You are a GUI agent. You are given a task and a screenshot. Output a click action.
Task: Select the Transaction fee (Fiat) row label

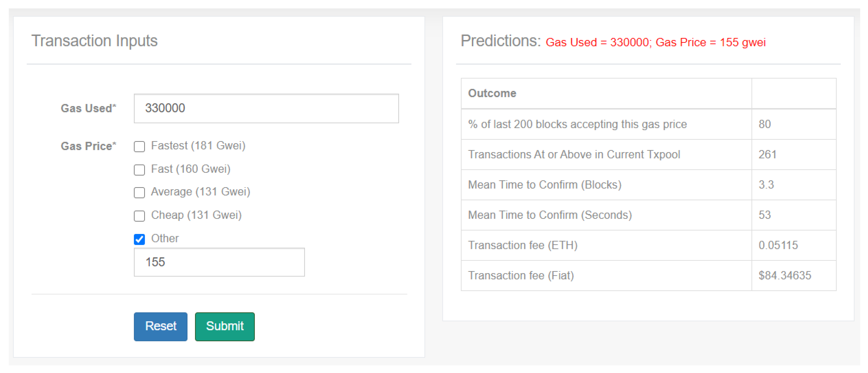[x=521, y=276]
